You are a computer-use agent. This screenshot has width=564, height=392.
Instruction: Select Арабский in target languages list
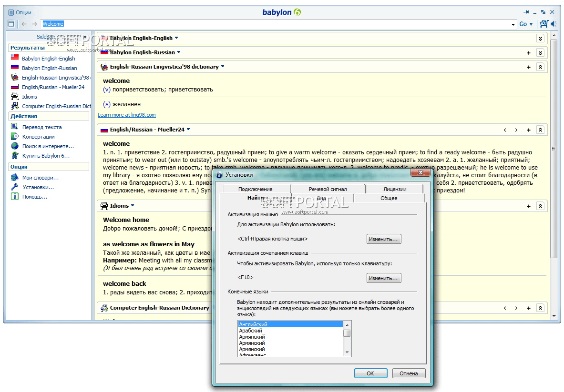coord(290,331)
